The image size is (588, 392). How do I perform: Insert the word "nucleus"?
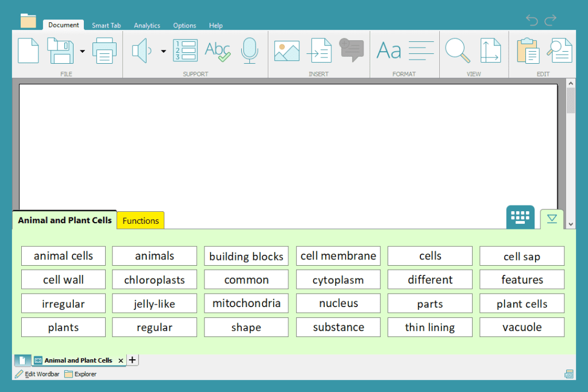[338, 303]
